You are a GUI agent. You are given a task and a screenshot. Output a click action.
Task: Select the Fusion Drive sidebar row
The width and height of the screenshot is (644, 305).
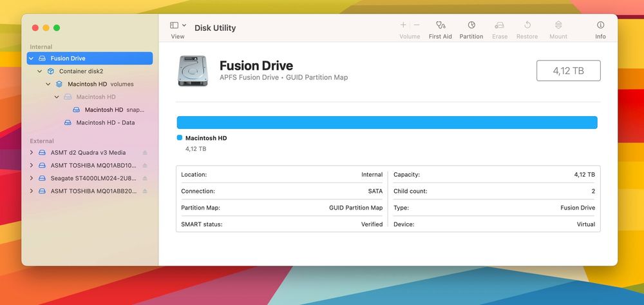90,59
